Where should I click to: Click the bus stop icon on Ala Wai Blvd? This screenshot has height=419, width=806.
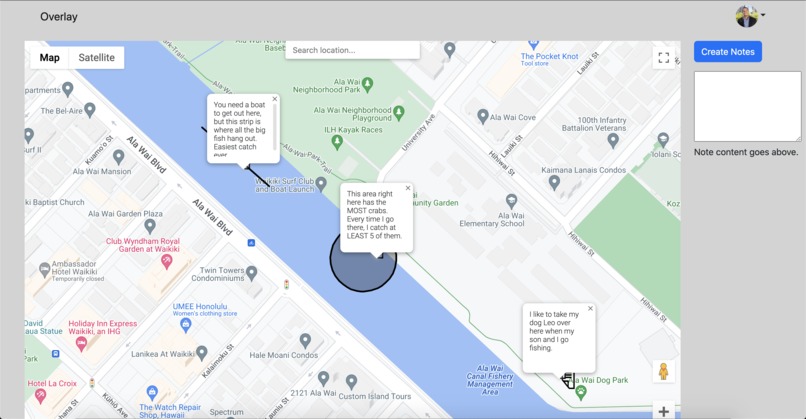(x=251, y=243)
